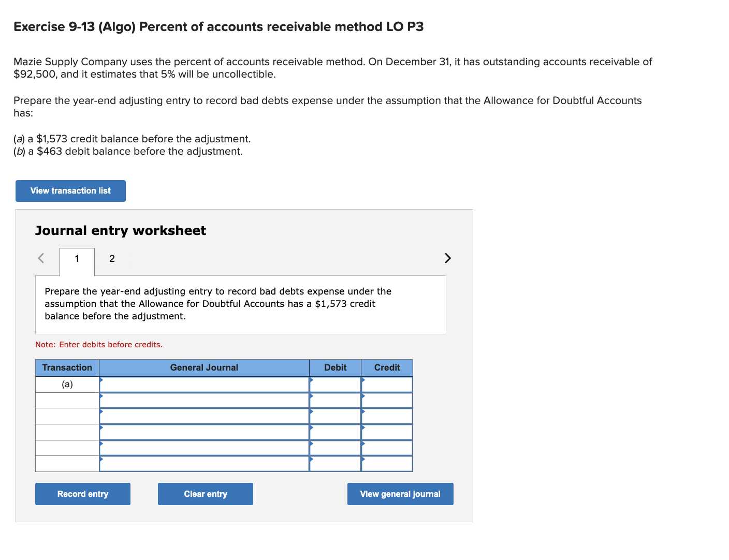Click the arrow in third row Credit cell
The image size is (729, 560).
pyautogui.click(x=363, y=413)
